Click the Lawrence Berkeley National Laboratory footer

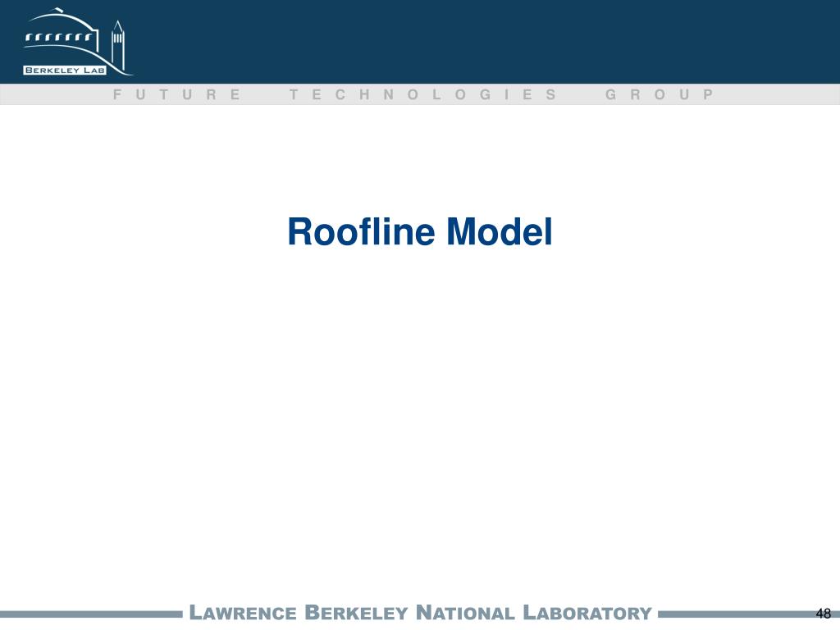tap(421, 612)
